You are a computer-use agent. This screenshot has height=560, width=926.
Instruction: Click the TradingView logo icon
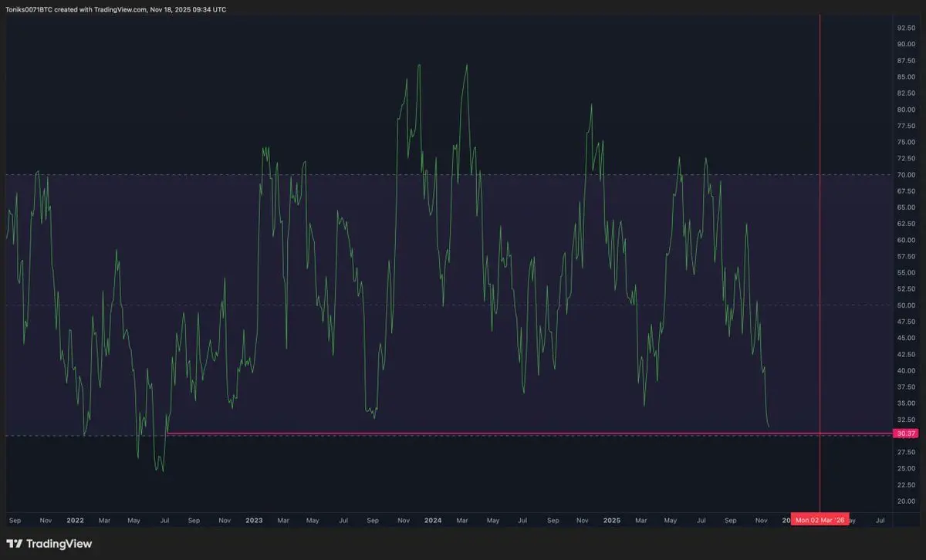tap(15, 544)
